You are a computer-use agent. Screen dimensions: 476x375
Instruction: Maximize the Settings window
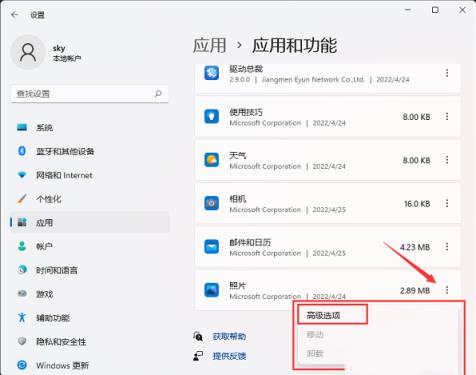pyautogui.click(x=435, y=10)
